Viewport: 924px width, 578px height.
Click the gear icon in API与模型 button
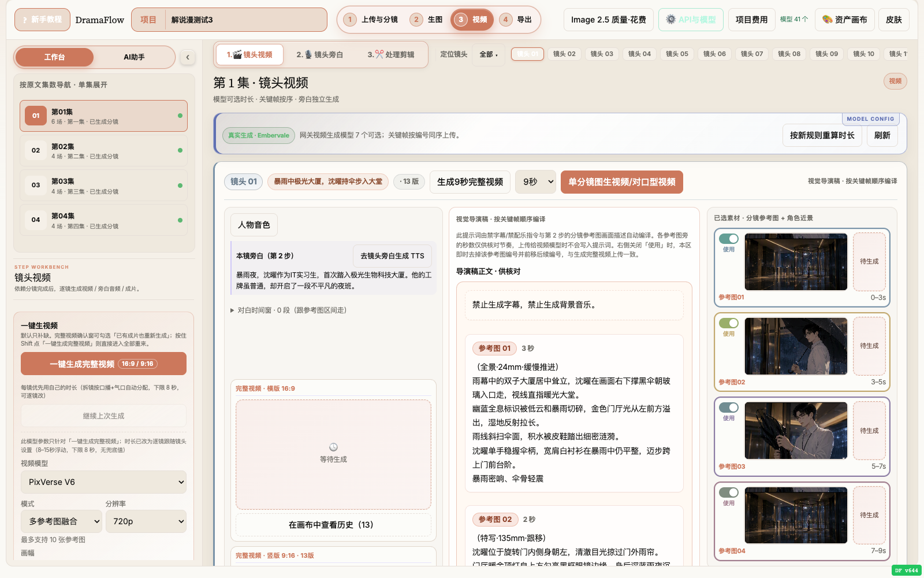[670, 20]
